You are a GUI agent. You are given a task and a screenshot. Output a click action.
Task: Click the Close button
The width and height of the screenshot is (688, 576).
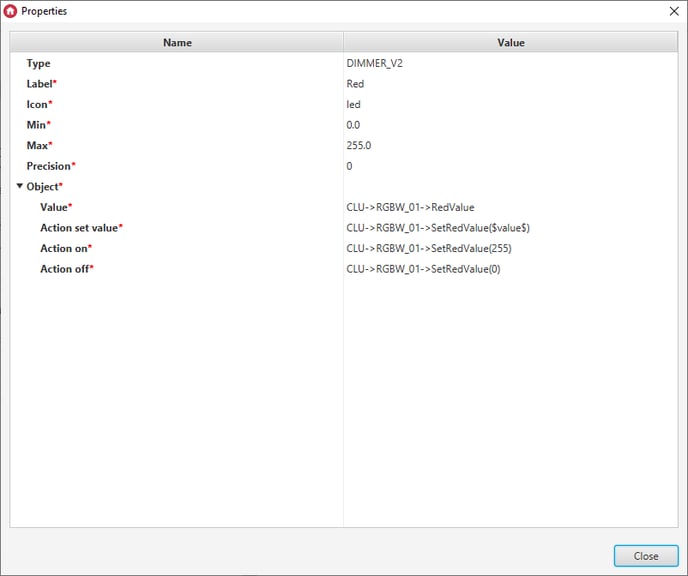[x=645, y=556]
